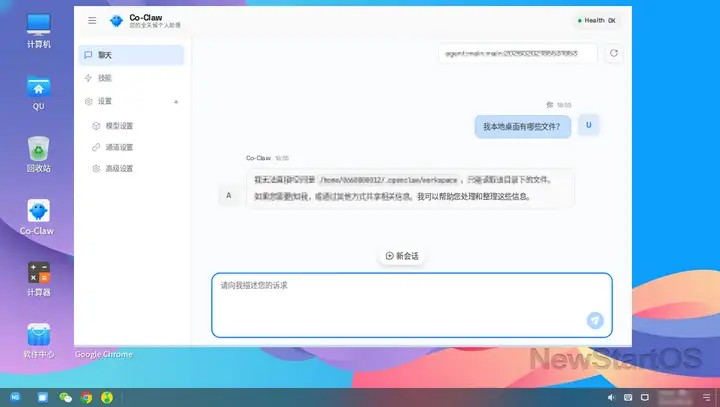This screenshot has width=720, height=407.
Task: Open 高级设置 advanced settings
Action: pos(119,169)
